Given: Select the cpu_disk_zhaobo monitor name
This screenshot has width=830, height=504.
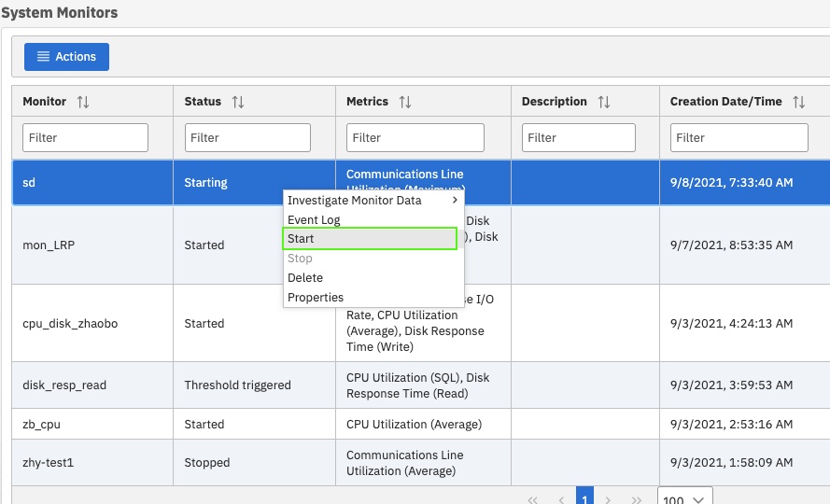Looking at the screenshot, I should (70, 324).
